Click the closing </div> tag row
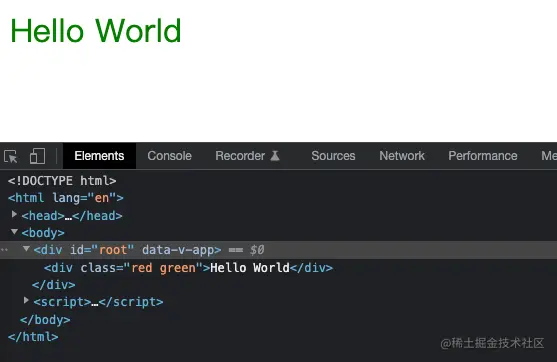The width and height of the screenshot is (557, 362). 54,285
